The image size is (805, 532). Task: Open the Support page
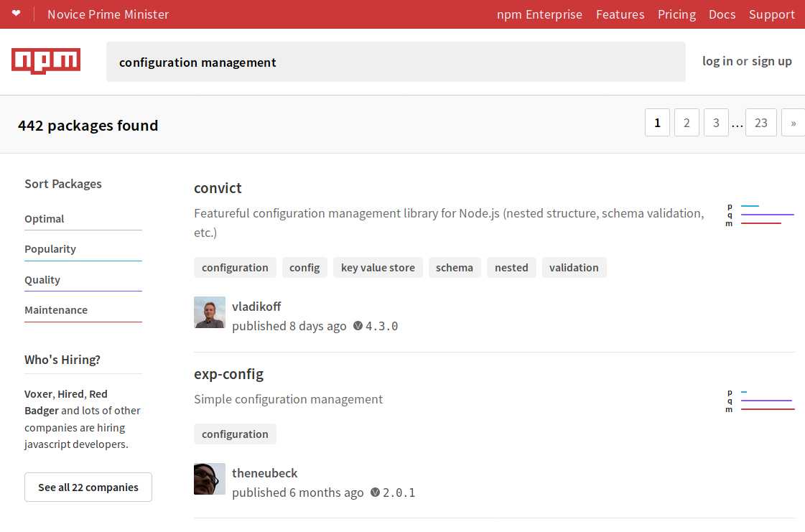point(772,14)
